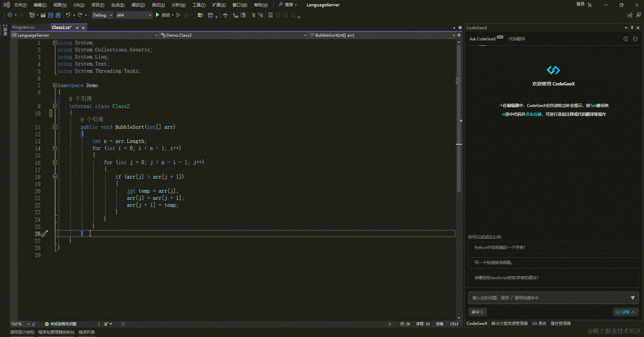644x337 pixels.
Task: Open the 文件(F) menu
Action: tap(20, 5)
